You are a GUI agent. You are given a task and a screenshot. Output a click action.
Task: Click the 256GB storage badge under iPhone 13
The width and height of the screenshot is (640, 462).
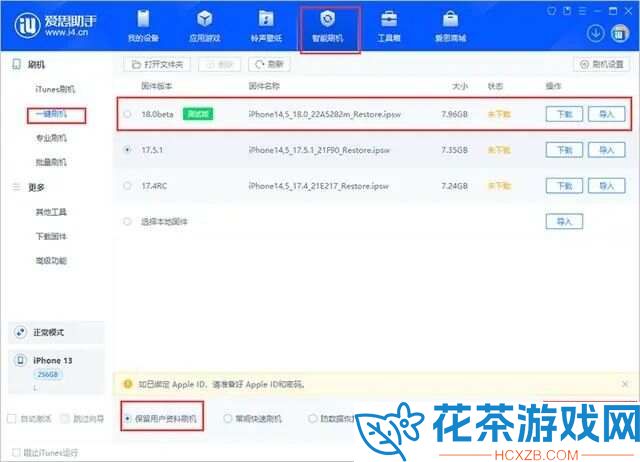coord(48,374)
